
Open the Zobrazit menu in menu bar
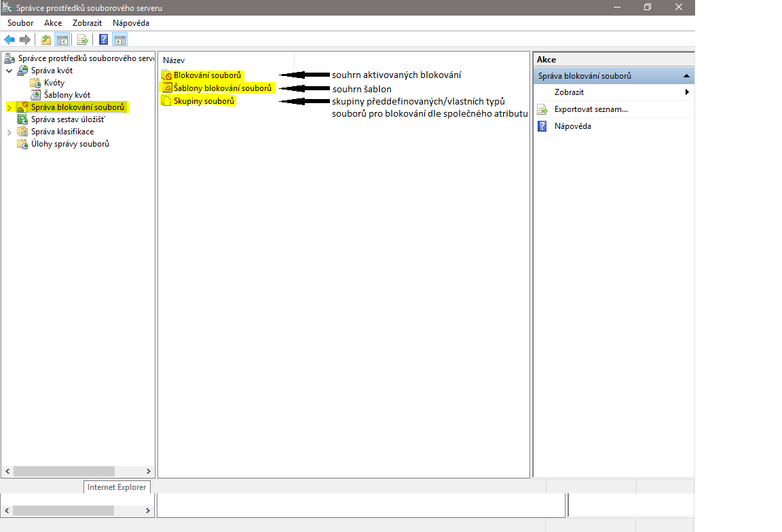[x=87, y=23]
